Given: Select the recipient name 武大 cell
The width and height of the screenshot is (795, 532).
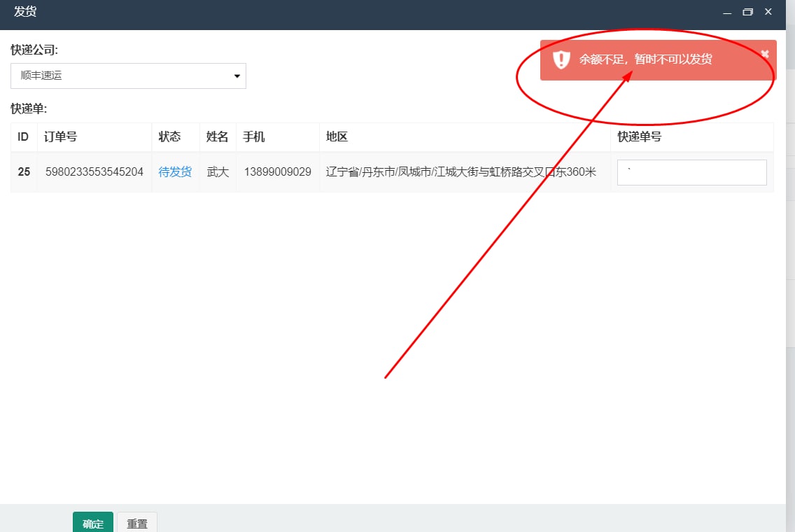Looking at the screenshot, I should pyautogui.click(x=218, y=171).
